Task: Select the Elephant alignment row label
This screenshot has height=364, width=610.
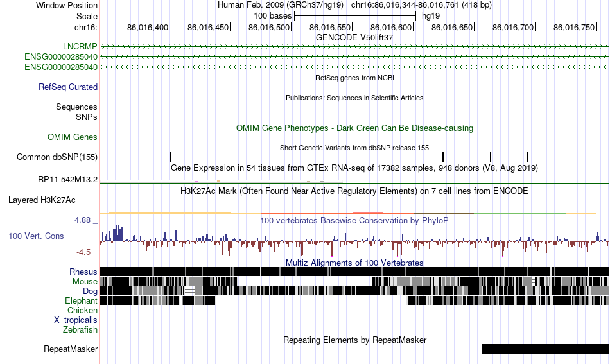Action: pyautogui.click(x=81, y=300)
